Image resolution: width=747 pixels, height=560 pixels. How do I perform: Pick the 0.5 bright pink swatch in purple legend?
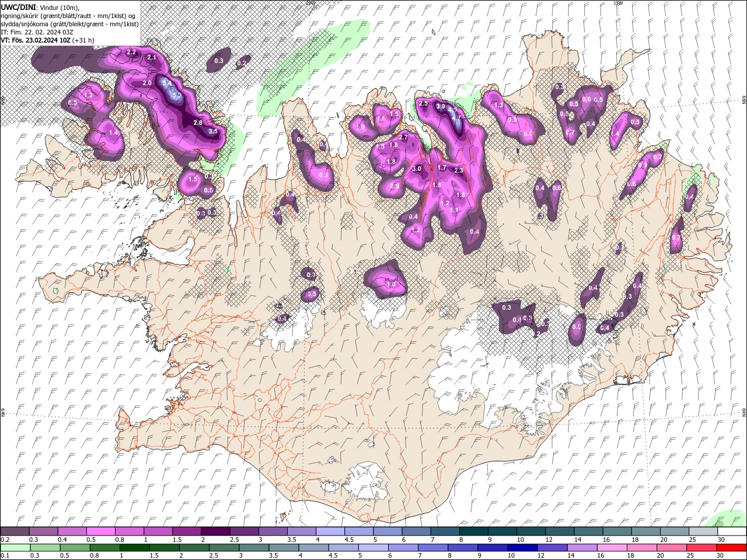click(x=100, y=531)
